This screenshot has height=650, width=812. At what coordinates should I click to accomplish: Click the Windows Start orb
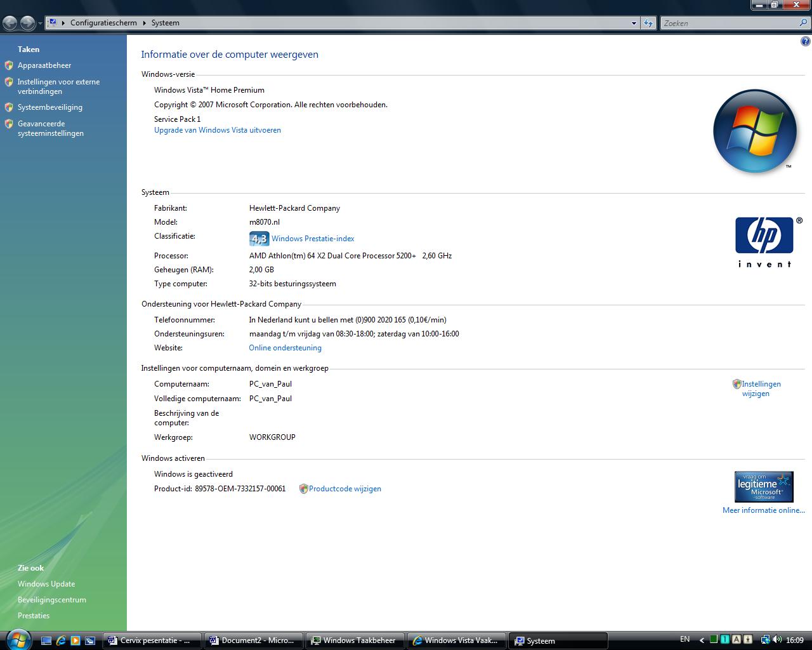[18, 639]
